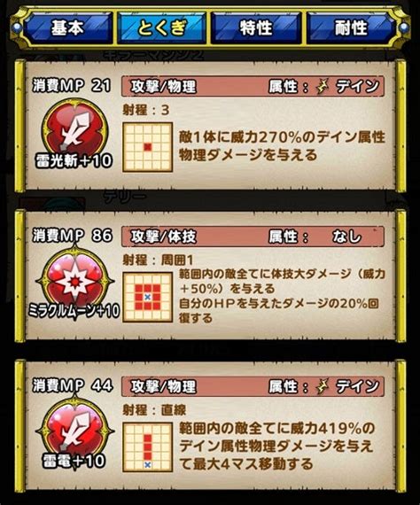Click the デイン lightning icon on 雷電
The width and height of the screenshot is (420, 505).
(x=322, y=387)
